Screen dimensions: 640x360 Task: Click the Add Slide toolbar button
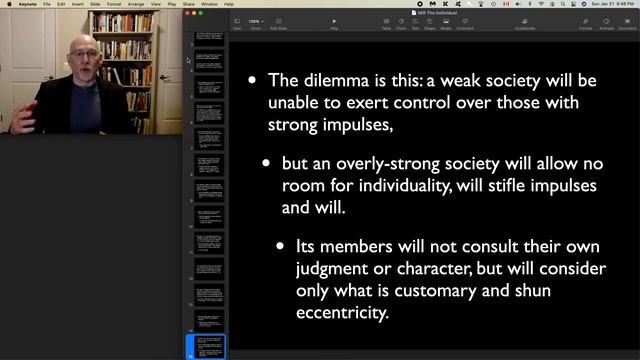(278, 24)
